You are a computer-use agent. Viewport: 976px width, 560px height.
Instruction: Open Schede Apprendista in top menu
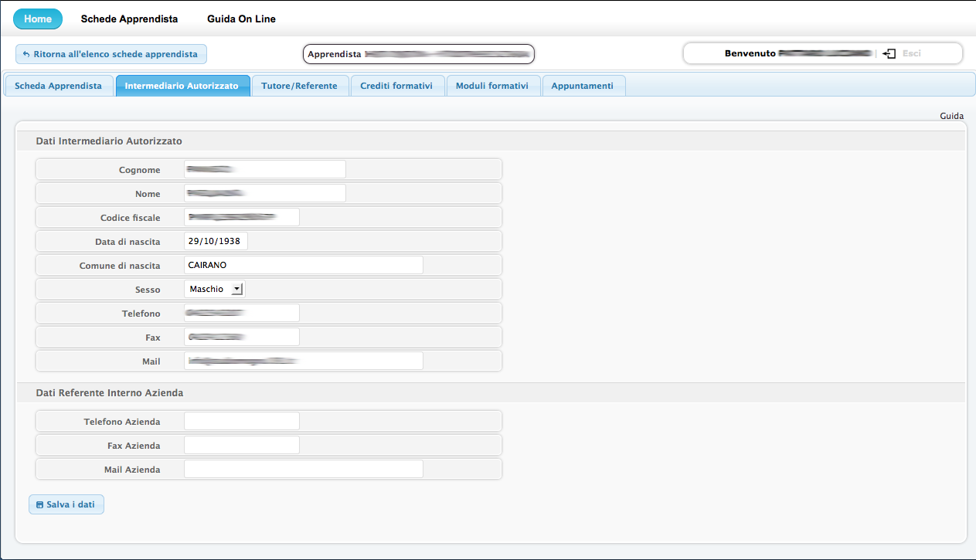point(129,19)
